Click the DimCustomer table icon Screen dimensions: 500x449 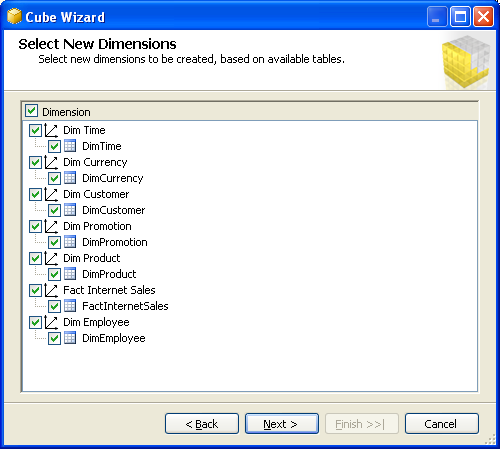[70, 210]
